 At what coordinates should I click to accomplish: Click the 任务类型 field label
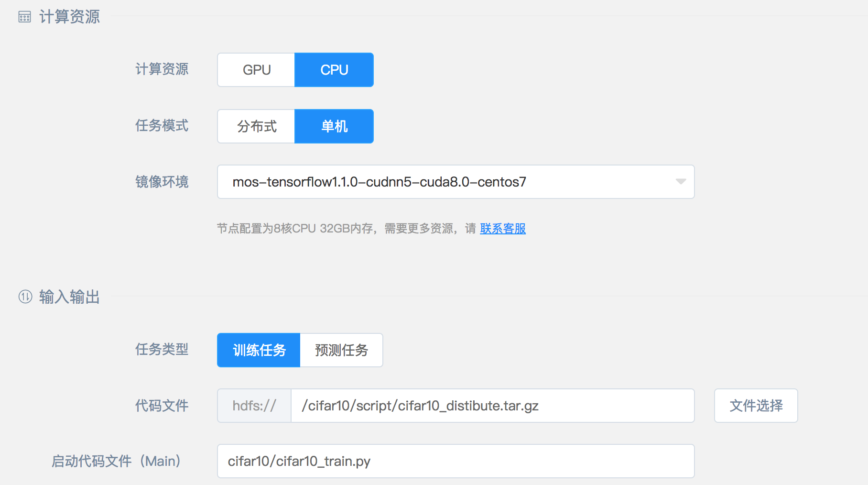pyautogui.click(x=162, y=349)
